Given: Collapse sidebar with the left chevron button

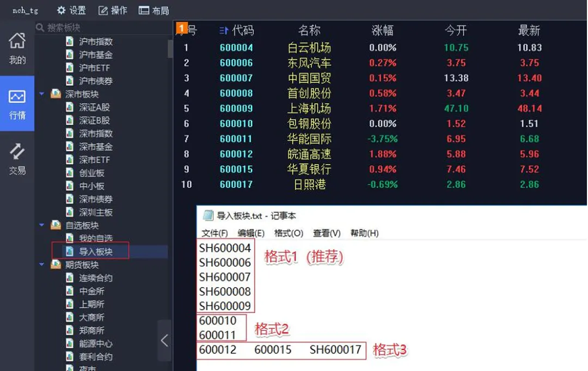Looking at the screenshot, I should tap(164, 341).
